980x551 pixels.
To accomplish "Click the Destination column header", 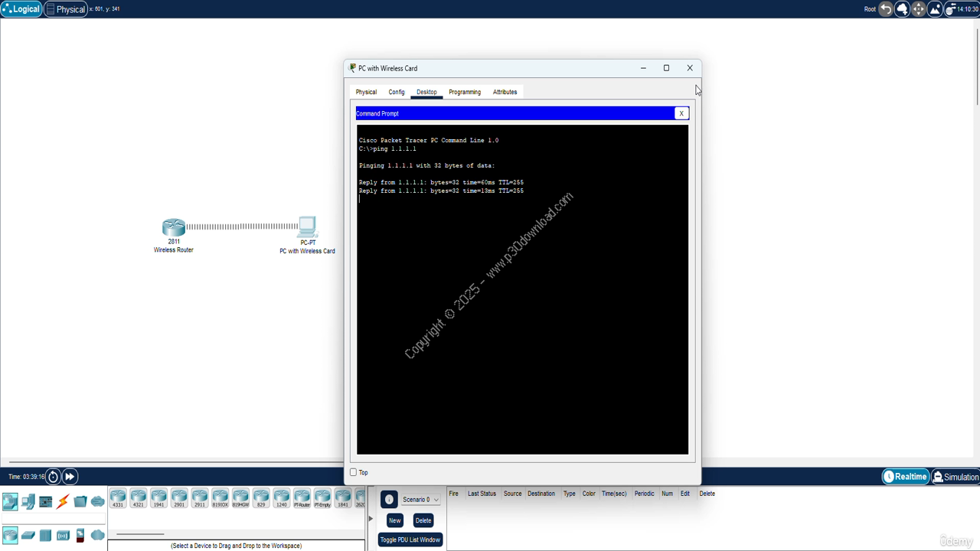I will point(541,494).
